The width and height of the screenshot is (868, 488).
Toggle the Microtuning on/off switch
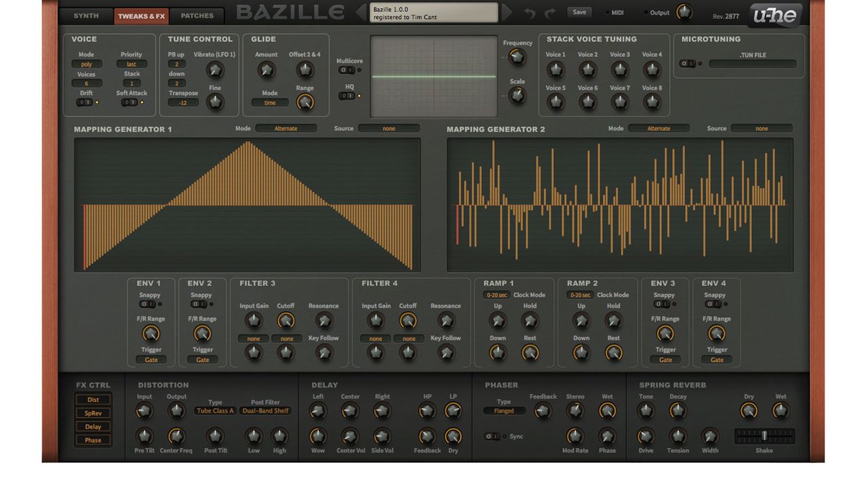(688, 64)
